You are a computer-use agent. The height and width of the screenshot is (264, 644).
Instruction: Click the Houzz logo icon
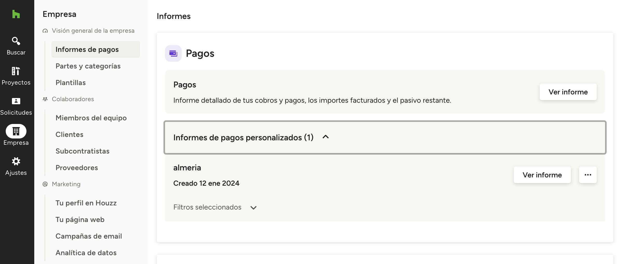tap(16, 14)
